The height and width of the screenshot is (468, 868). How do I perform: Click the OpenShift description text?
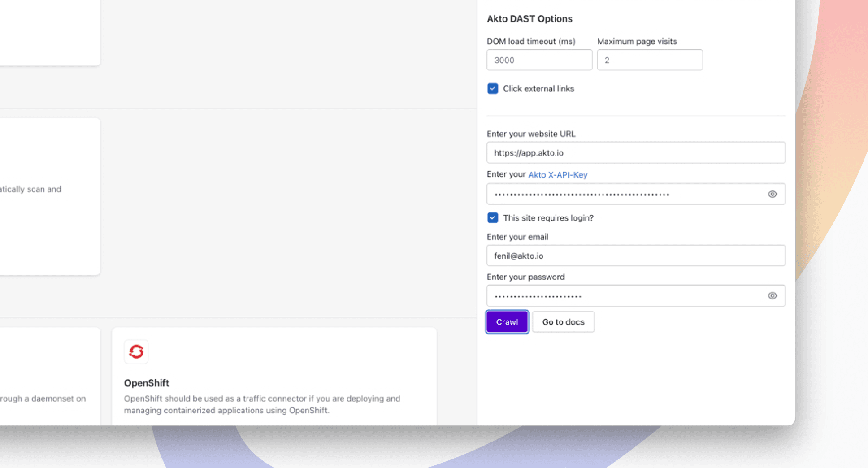coord(262,404)
